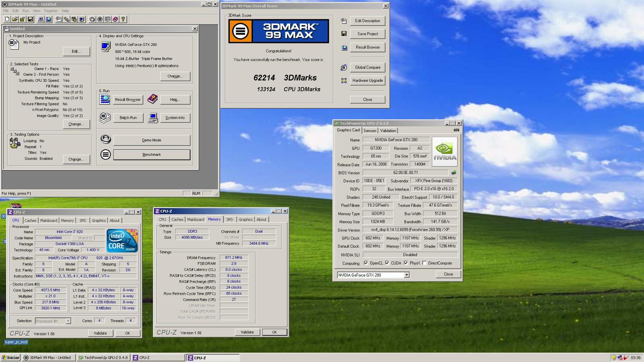Toggle the PhysX checkbox in GPU-Z
This screenshot has width=644, height=362.
406,263
